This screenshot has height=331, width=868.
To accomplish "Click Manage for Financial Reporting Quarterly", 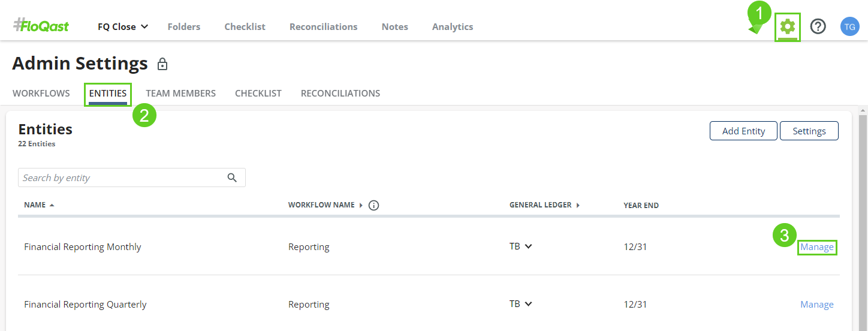I will pos(817,305).
